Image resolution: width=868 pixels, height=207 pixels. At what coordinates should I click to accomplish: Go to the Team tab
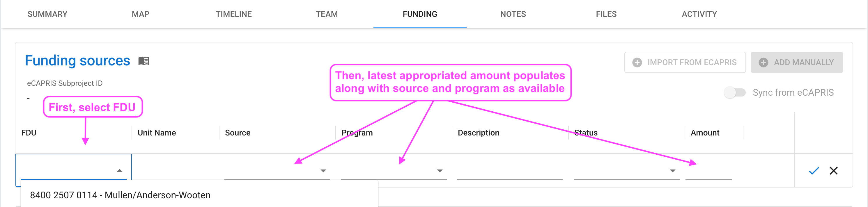[327, 14]
